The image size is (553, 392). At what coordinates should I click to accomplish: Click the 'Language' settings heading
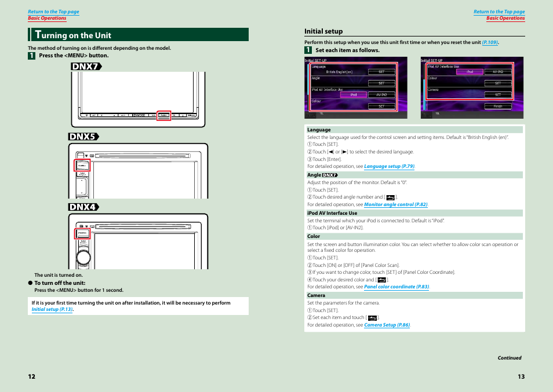pyautogui.click(x=319, y=130)
